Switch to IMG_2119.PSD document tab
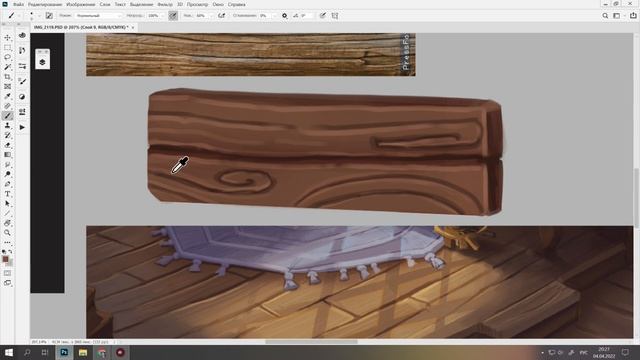 point(81,27)
